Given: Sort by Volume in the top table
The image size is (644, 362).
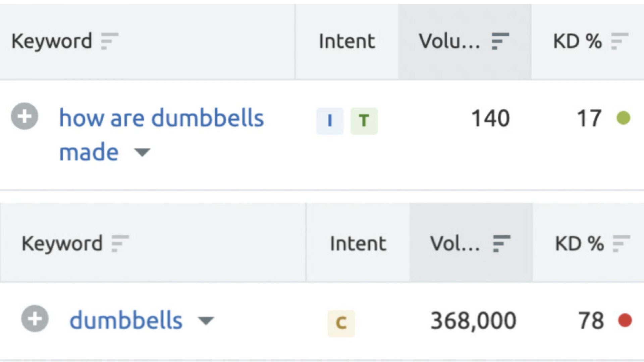Looking at the screenshot, I should [x=500, y=41].
